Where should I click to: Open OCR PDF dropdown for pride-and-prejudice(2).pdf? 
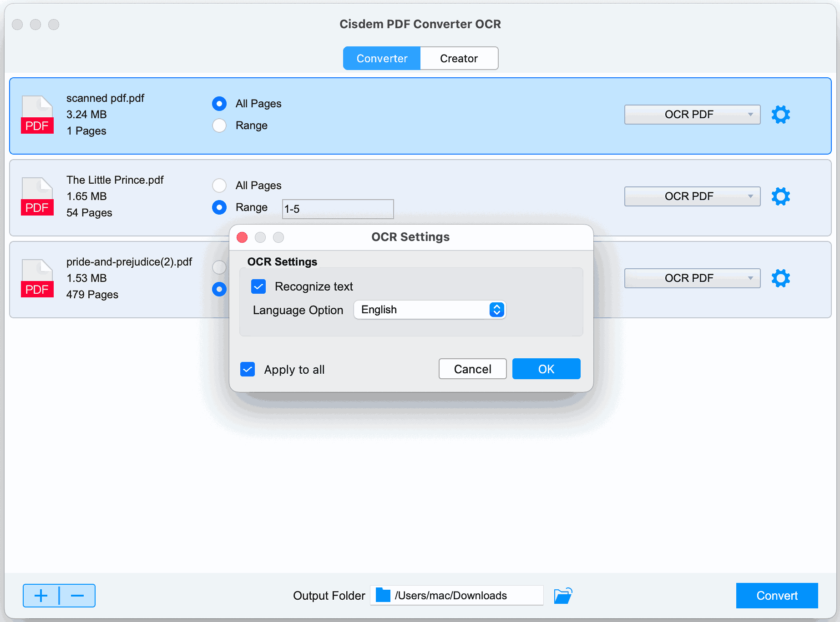[x=692, y=278]
